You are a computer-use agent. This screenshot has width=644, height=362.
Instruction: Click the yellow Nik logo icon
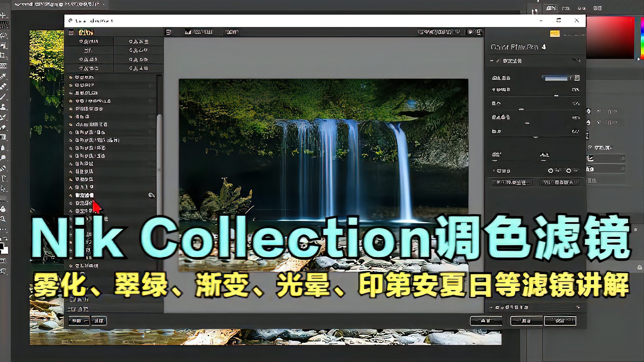pos(555,34)
